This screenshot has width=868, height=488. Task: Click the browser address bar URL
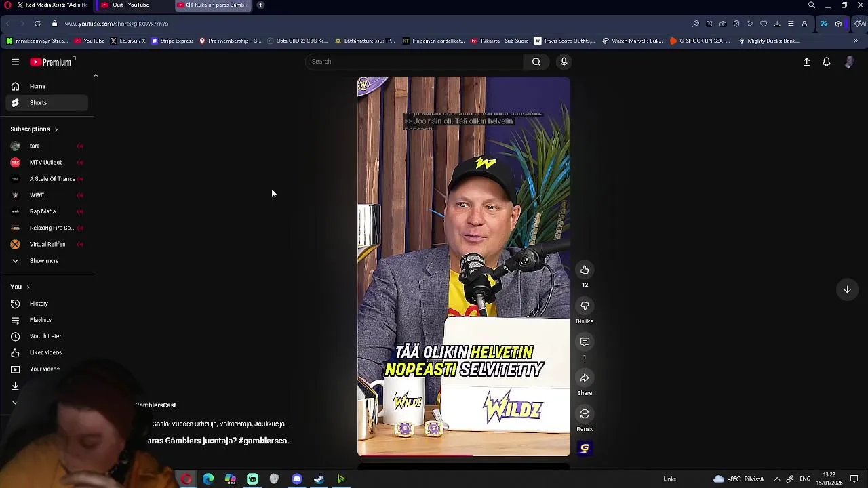click(x=117, y=24)
